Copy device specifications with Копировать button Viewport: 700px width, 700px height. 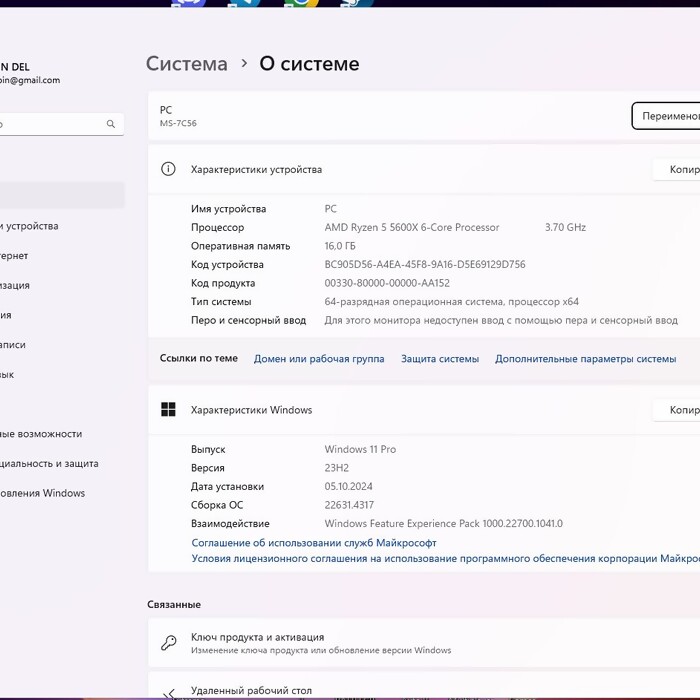(676, 169)
